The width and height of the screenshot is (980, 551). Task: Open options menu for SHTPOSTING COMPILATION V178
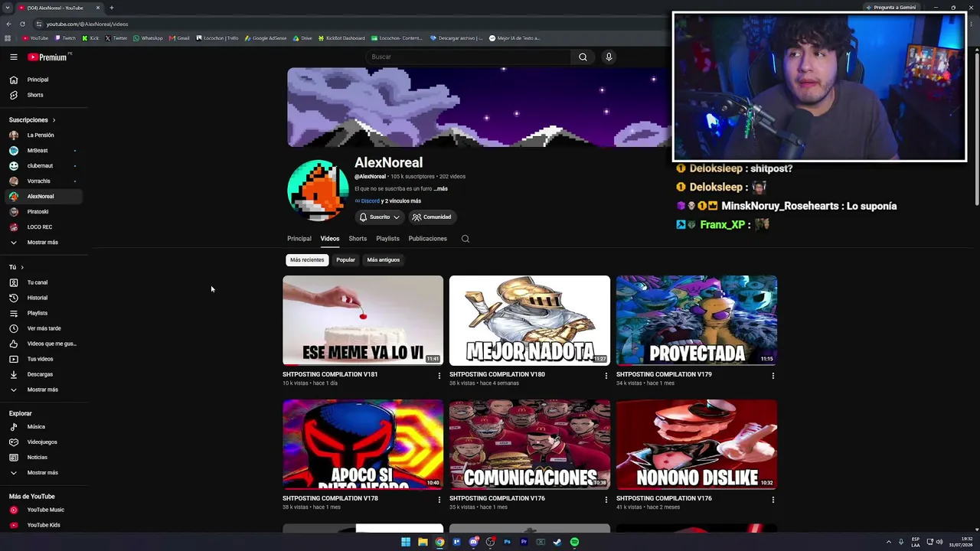coord(439,500)
